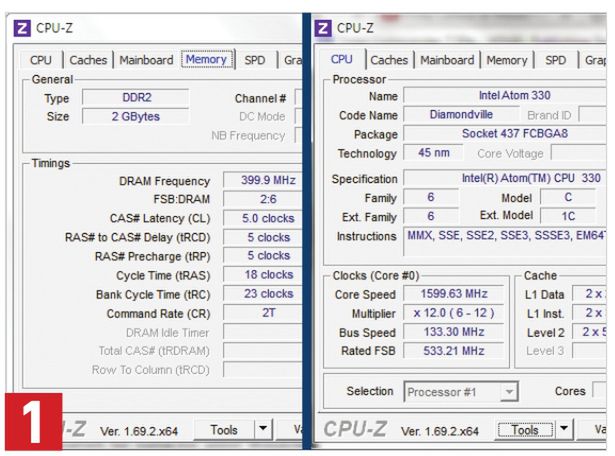
Task: Click the Level 2 cache value
Action: tap(590, 332)
